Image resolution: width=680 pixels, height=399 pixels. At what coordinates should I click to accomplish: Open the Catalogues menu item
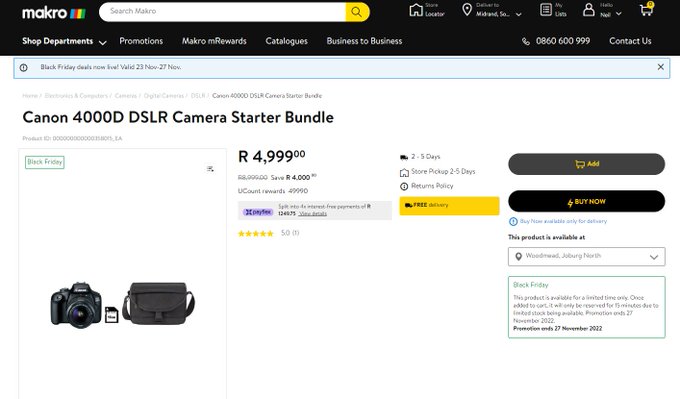286,41
